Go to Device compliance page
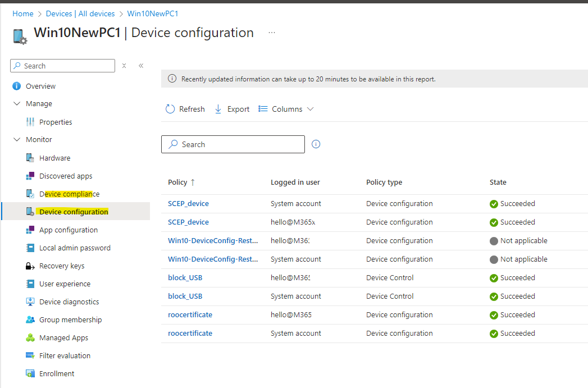Screen dimensions: 588x388 (x=70, y=194)
